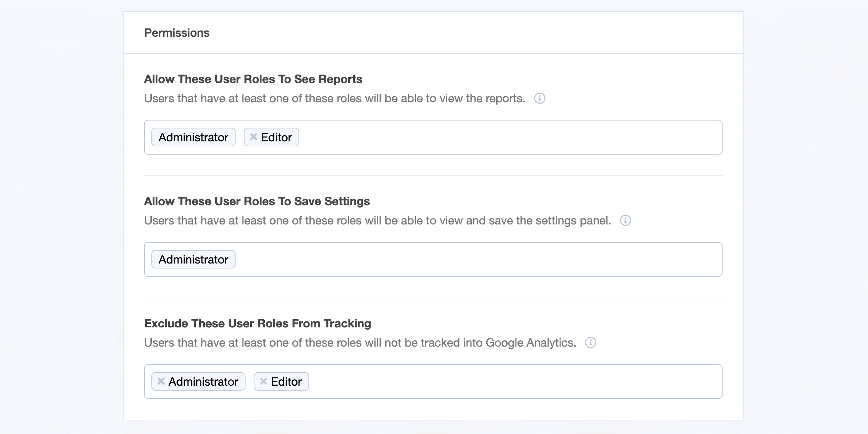
Task: Select Administrator tag label in tracking exclusion field
Action: click(203, 382)
